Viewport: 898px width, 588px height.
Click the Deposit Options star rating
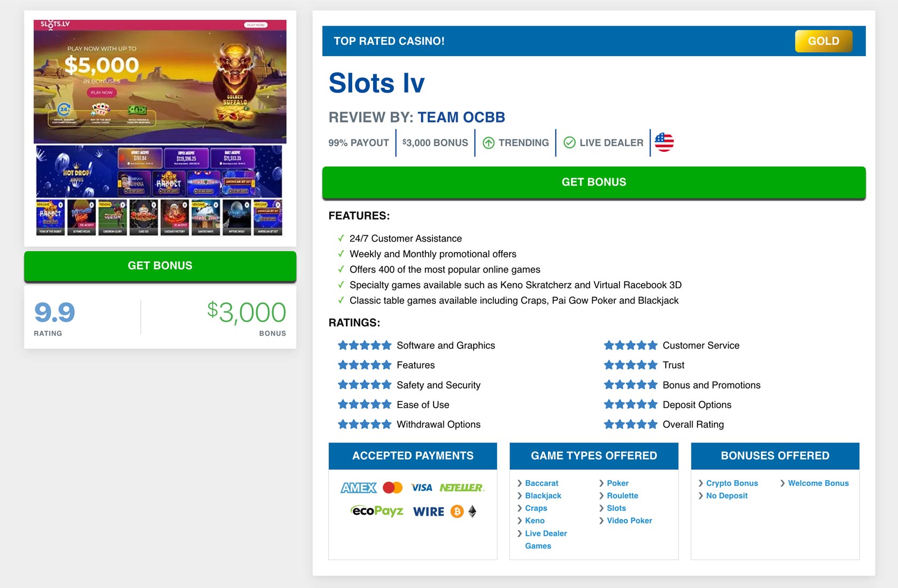pos(631,405)
